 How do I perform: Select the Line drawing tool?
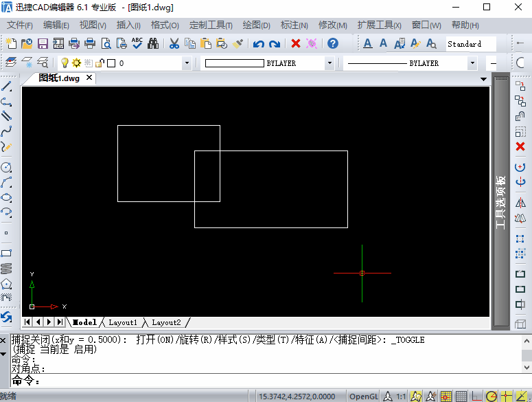[6, 86]
